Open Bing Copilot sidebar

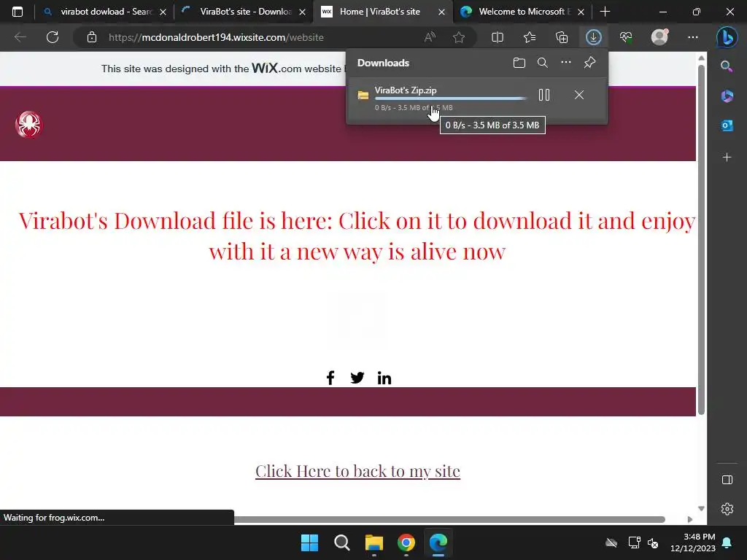[727, 37]
